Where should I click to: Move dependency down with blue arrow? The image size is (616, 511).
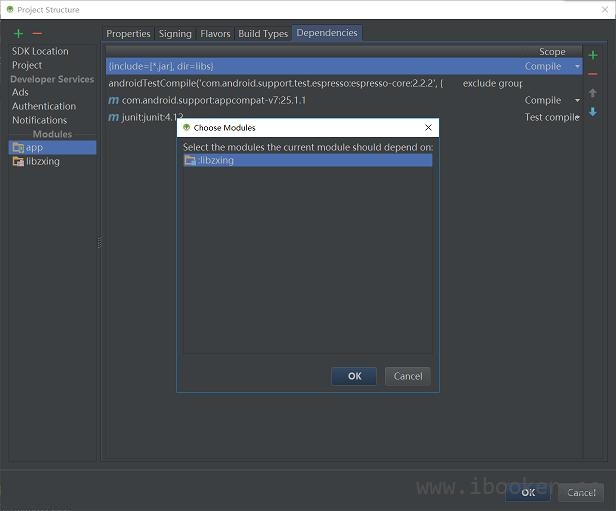point(593,112)
